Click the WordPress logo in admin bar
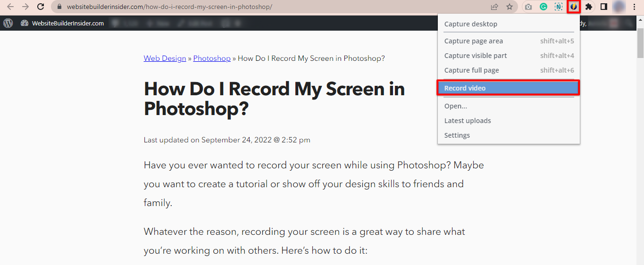Viewport: 644px width, 265px height. [8, 23]
